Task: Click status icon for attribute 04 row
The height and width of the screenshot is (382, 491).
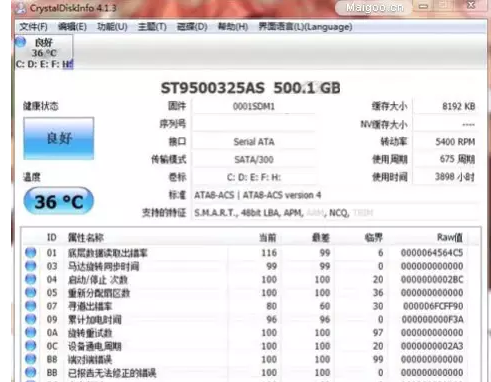Action: (31, 279)
